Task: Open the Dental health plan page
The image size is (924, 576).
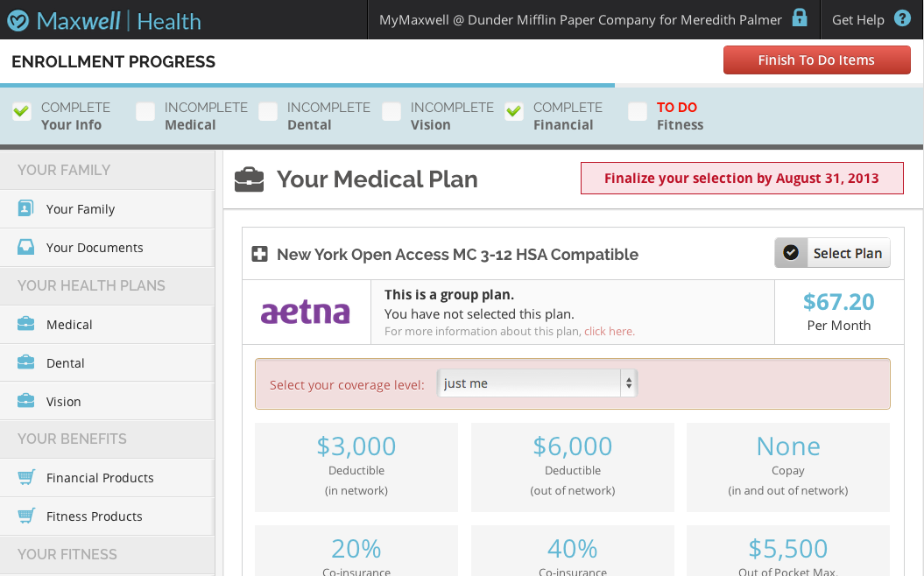Action: (66, 363)
